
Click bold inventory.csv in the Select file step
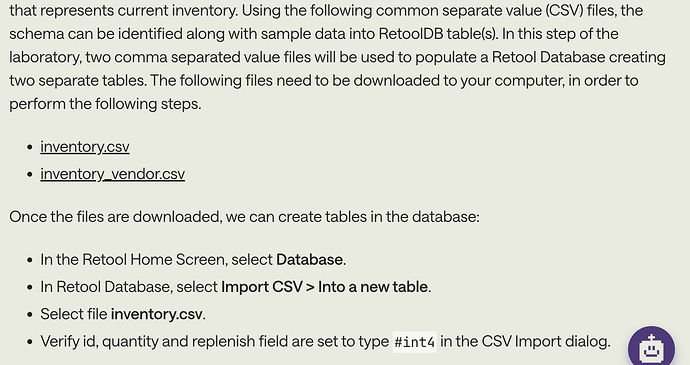coord(156,314)
